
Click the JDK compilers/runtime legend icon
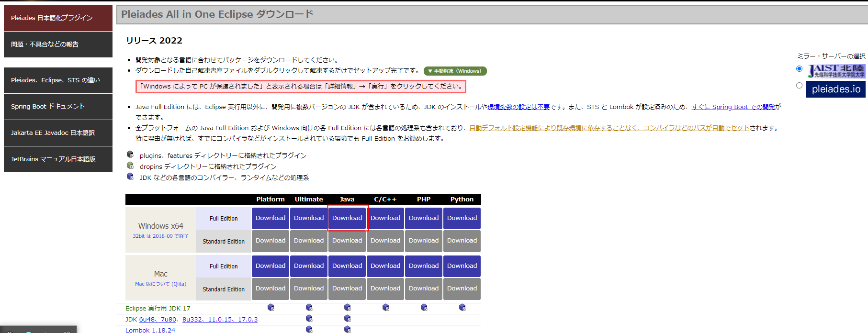point(130,177)
